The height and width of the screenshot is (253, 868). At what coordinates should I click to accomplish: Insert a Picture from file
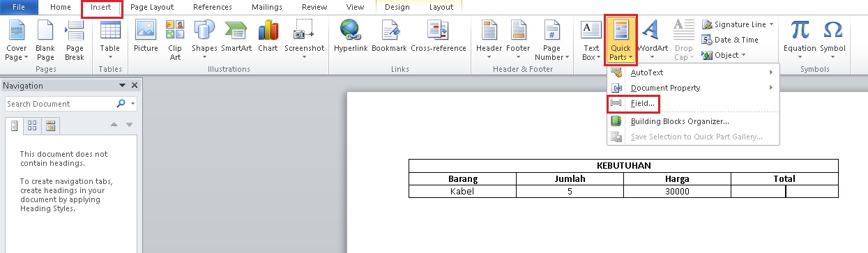tap(146, 37)
